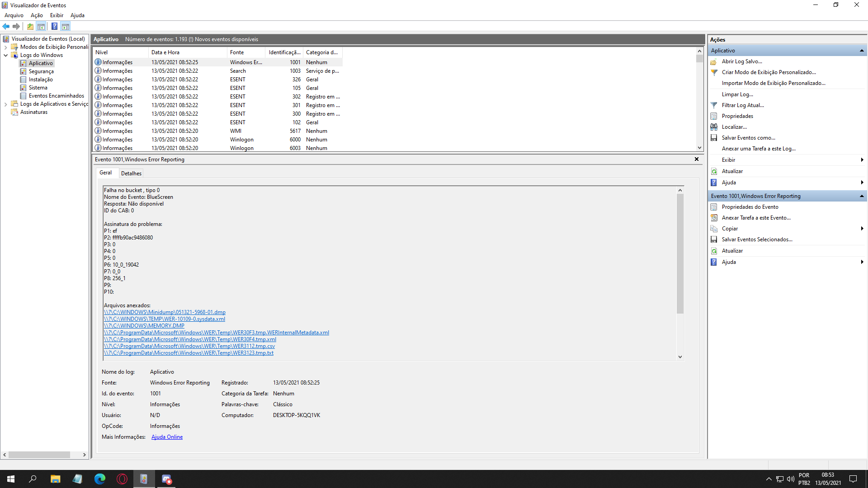Open the 051321-5968-01.dmp minidump link
This screenshot has height=488, width=868.
(165, 312)
